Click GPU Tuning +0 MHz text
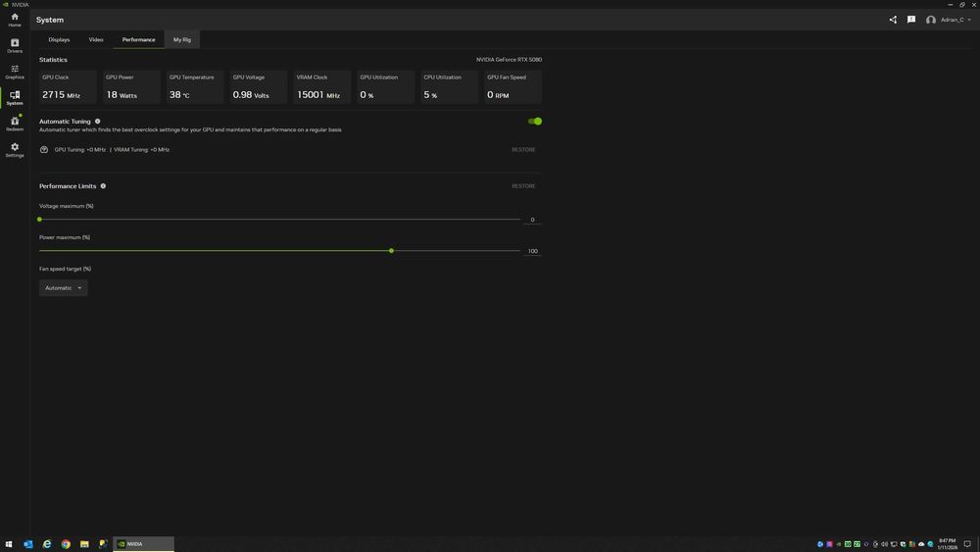The width and height of the screenshot is (980, 552). click(x=80, y=149)
